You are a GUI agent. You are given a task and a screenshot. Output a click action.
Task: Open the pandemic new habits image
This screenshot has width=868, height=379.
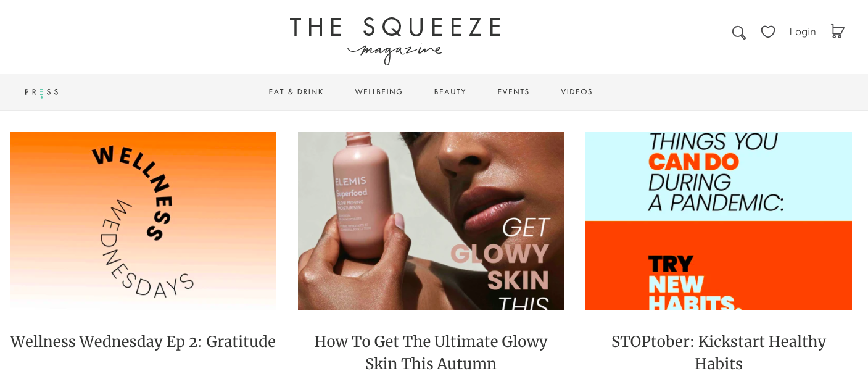tap(719, 221)
